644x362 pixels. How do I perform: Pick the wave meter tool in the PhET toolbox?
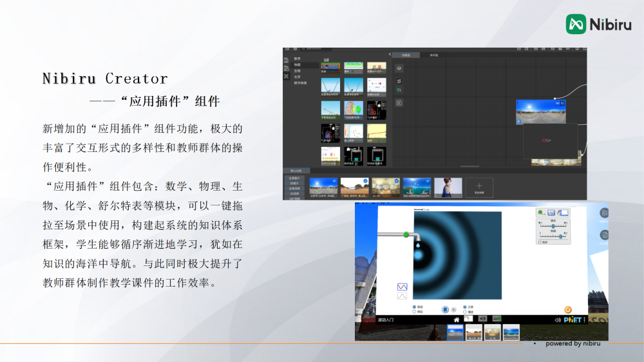[564, 213]
